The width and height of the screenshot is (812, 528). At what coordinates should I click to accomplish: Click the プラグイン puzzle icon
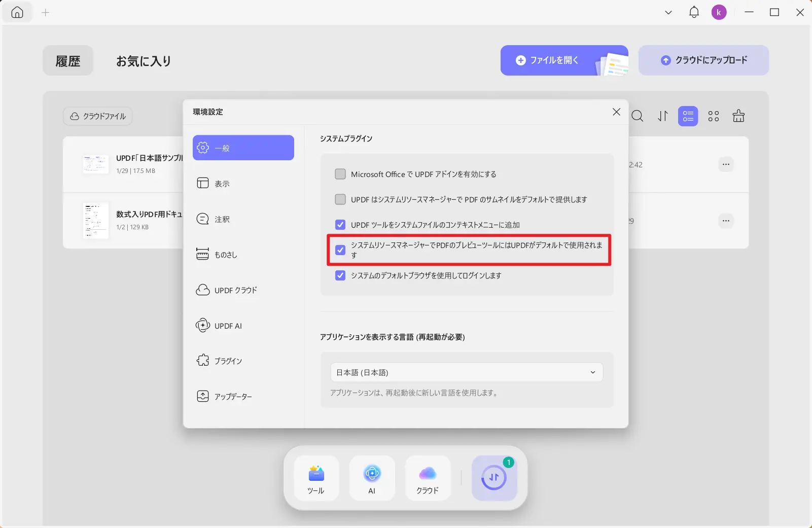click(203, 361)
